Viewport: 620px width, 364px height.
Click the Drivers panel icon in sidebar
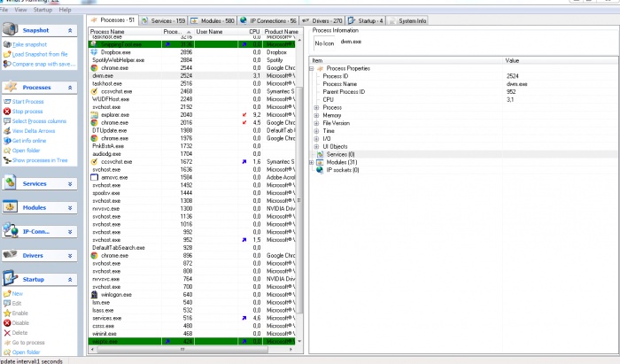coord(11,255)
